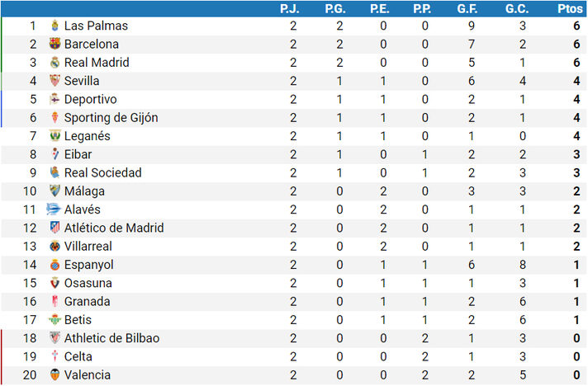The height and width of the screenshot is (386, 588).
Task: Open the Sporting de Gijón team link
Action: coord(111,118)
